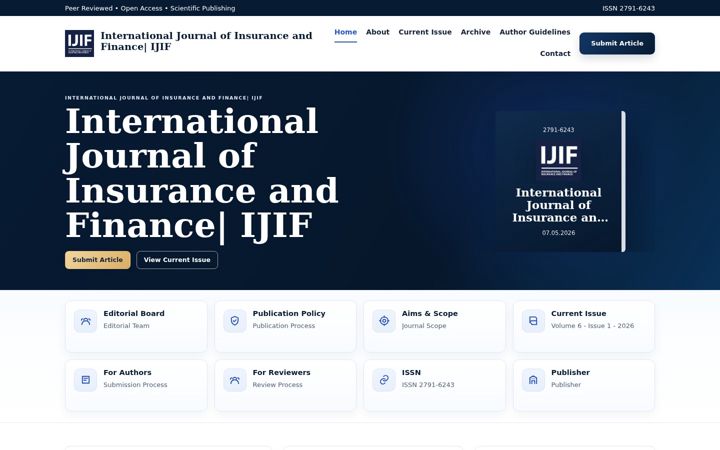Click the large hero journal title heading
The height and width of the screenshot is (450, 720).
coord(202,173)
